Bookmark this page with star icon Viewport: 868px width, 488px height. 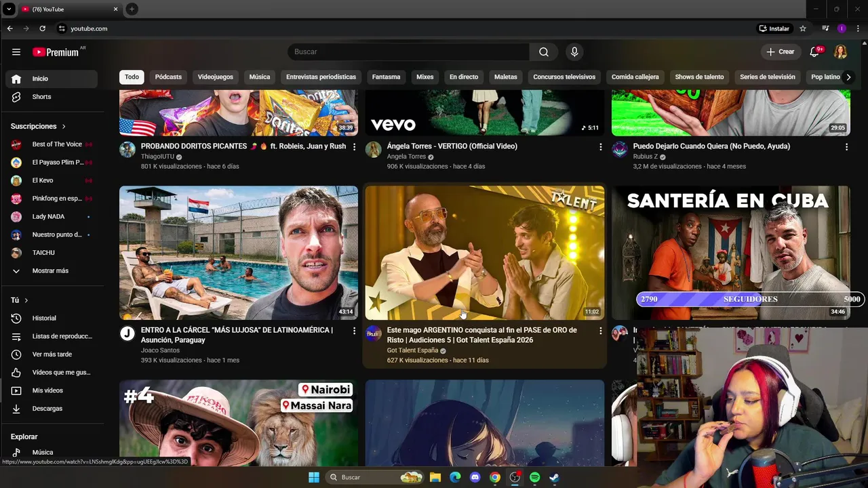tap(803, 28)
